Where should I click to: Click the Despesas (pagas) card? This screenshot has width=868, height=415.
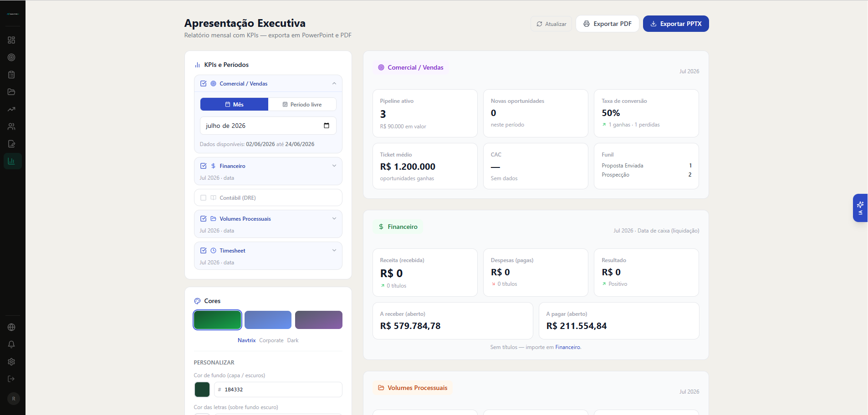click(x=536, y=273)
